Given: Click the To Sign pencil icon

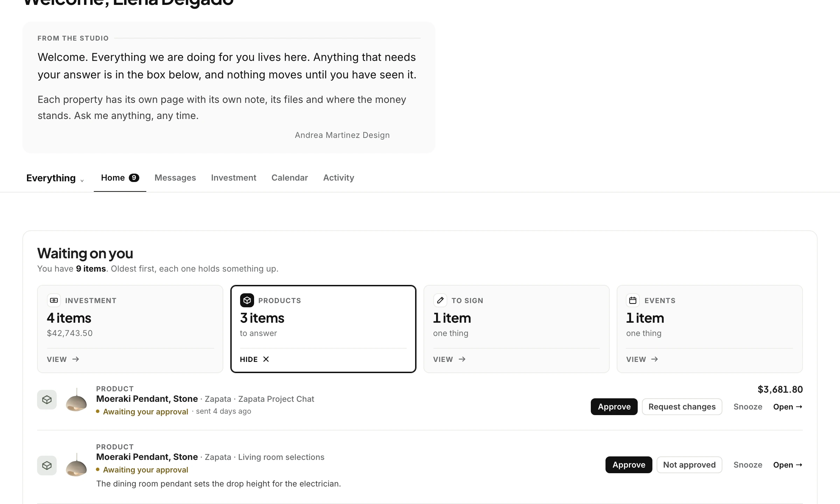Looking at the screenshot, I should click(x=440, y=300).
